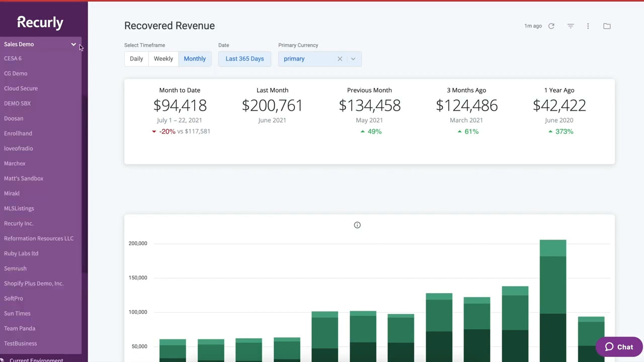The width and height of the screenshot is (644, 362).
Task: Collapse the Sales Demo site dropdown
Action: pyautogui.click(x=73, y=44)
